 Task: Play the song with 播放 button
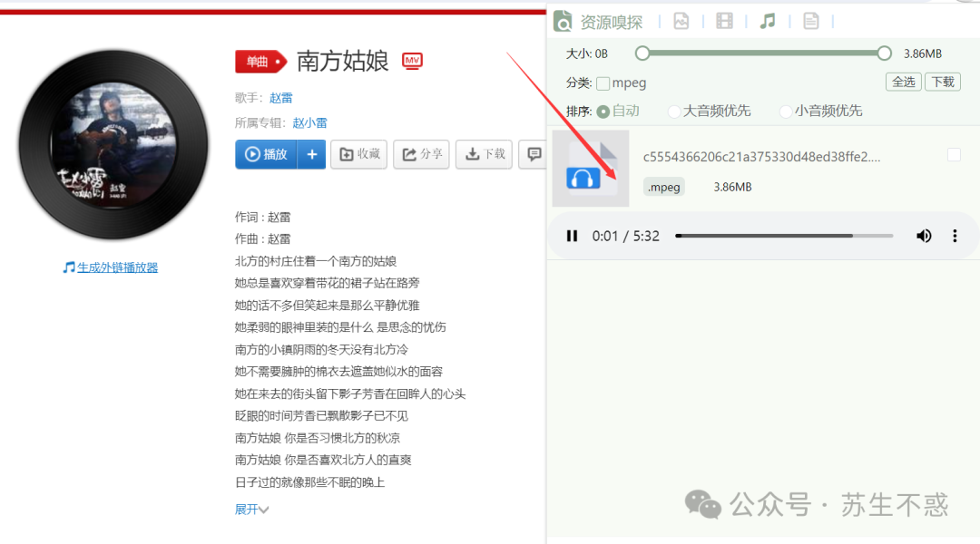266,154
